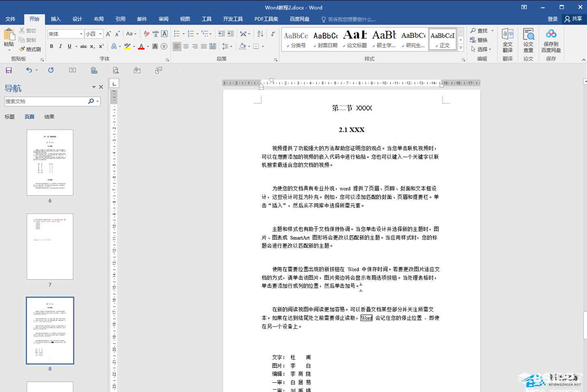Viewport: 587px width, 392px height.
Task: Toggle Italic formatting
Action: coord(61,47)
